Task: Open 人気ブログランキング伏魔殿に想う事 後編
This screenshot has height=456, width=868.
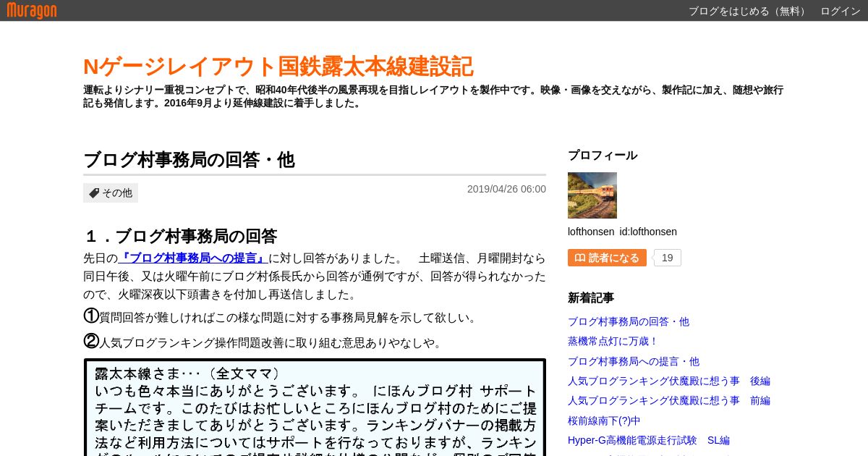Action: [669, 381]
